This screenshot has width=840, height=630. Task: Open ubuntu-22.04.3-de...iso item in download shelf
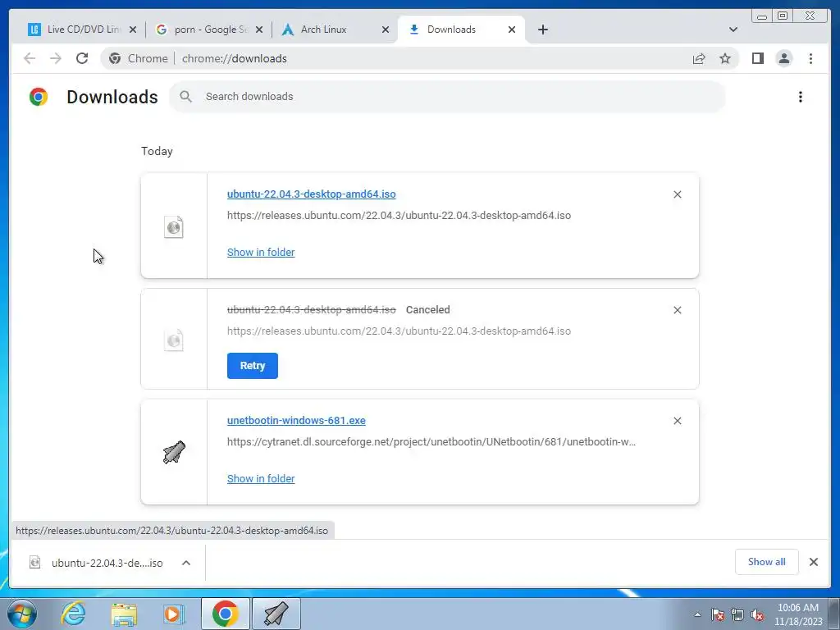coord(97,563)
